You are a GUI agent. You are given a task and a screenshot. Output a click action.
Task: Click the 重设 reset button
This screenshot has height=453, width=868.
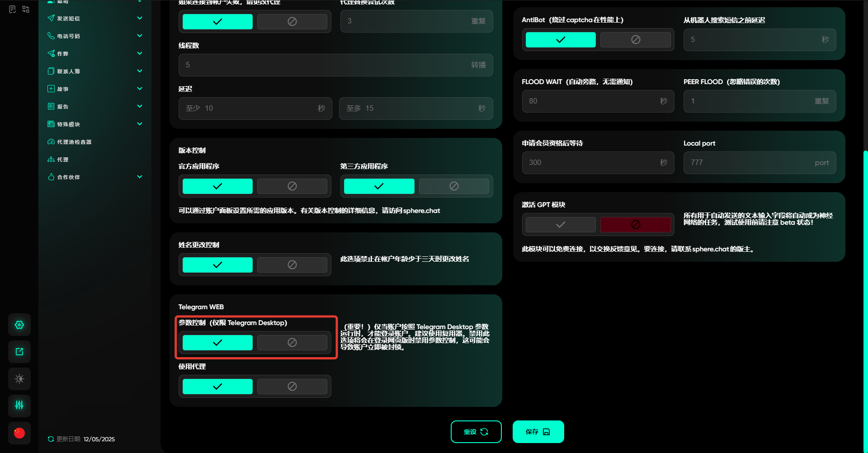476,432
